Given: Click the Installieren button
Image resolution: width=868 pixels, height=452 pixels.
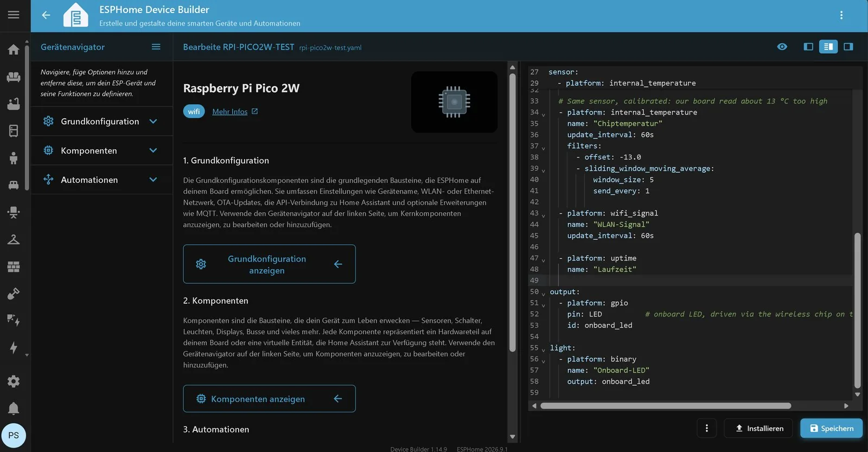Looking at the screenshot, I should tap(758, 428).
